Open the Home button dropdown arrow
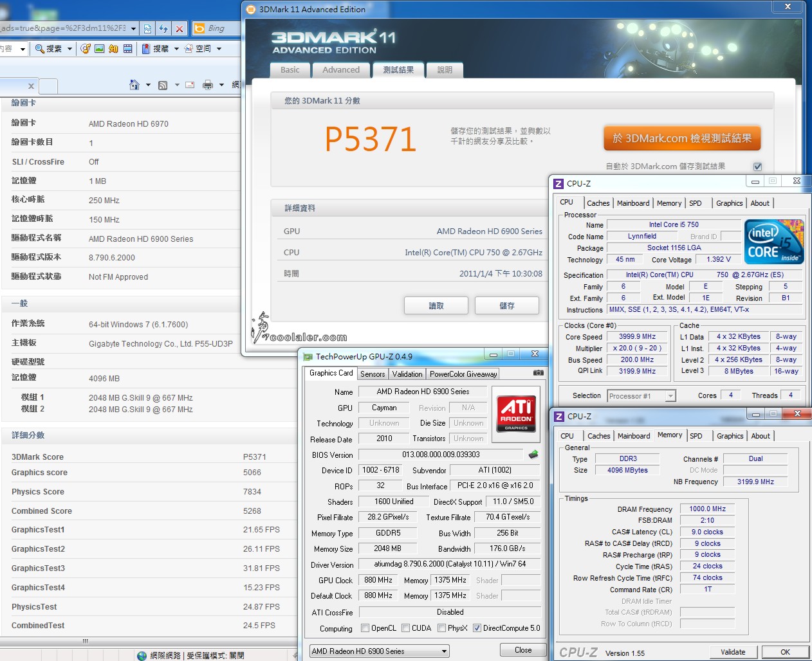The width and height of the screenshot is (812, 661). (x=148, y=85)
